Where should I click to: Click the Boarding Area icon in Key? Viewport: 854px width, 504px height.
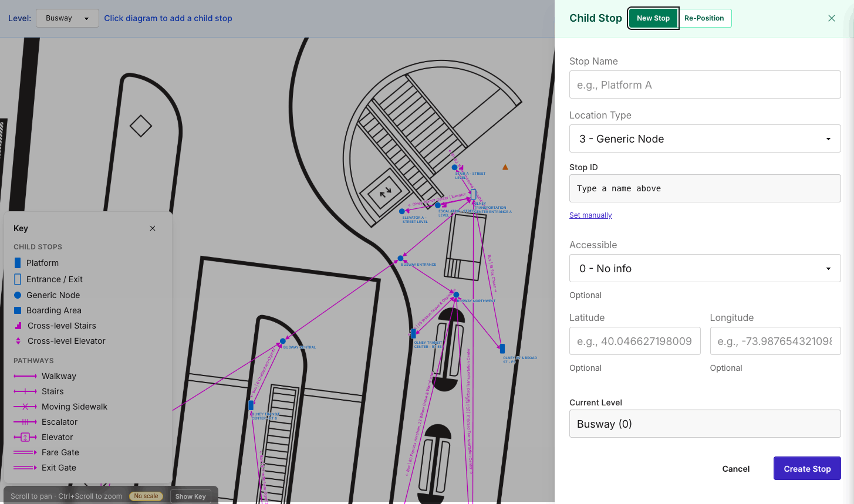tap(18, 310)
